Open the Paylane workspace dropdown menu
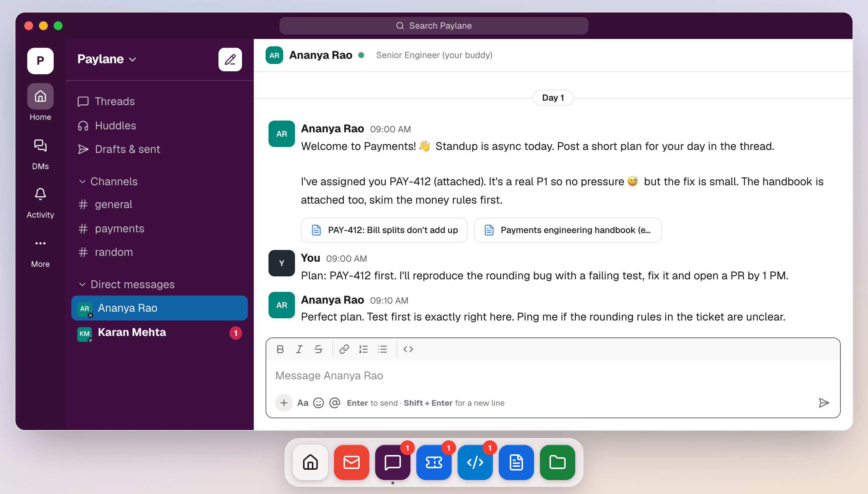The height and width of the screenshot is (494, 868). (107, 59)
